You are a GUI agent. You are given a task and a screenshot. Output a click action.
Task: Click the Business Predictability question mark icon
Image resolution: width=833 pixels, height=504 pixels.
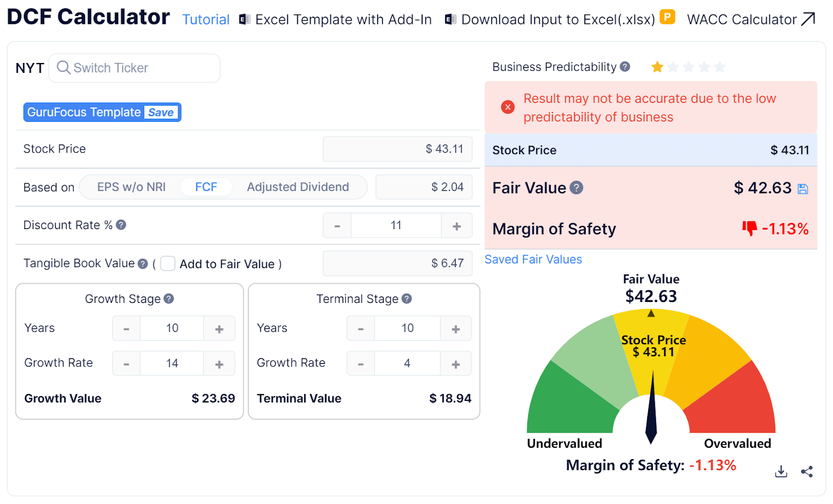click(x=625, y=67)
